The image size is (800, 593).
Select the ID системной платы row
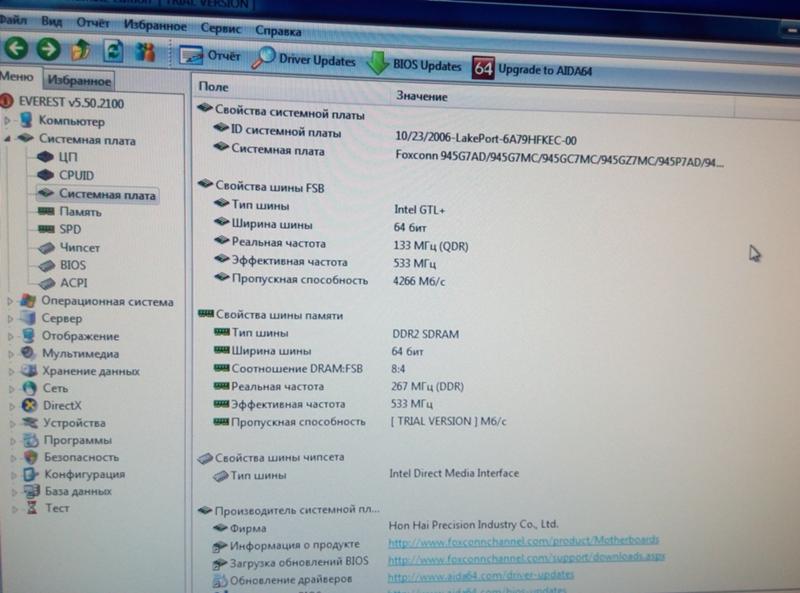(x=395, y=135)
